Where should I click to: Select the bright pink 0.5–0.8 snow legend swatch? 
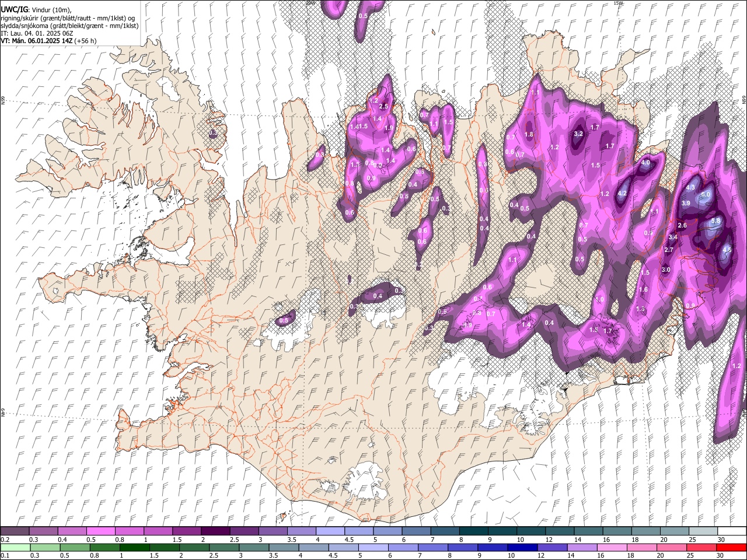[100, 531]
